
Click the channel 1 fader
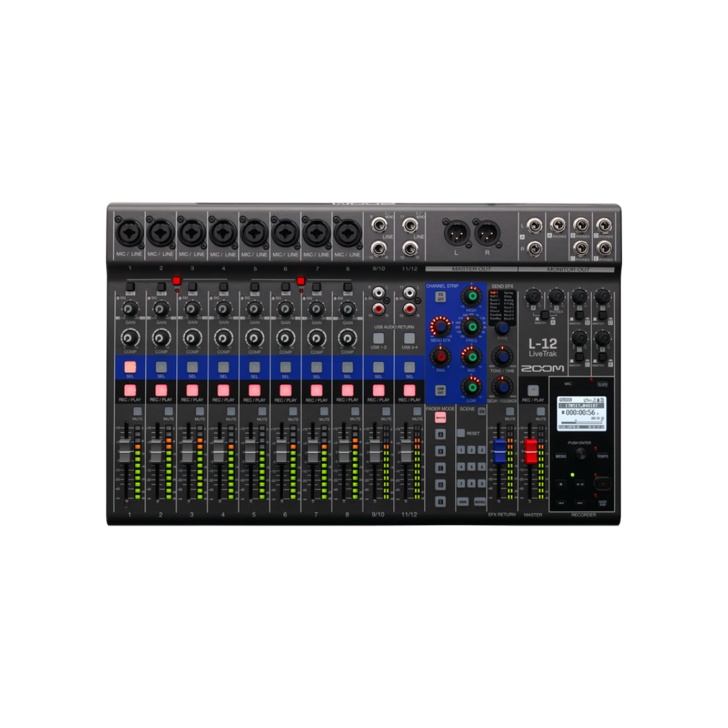tap(126, 450)
